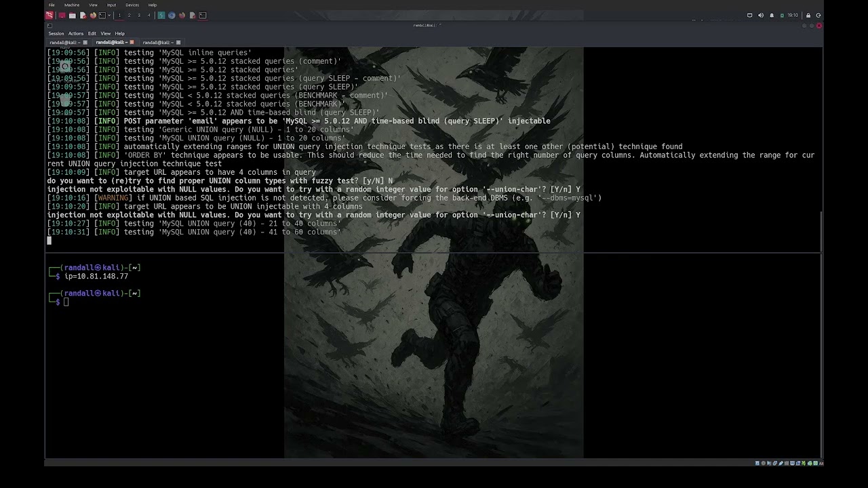Image resolution: width=868 pixels, height=488 pixels.
Task: Click the prompt cursor in the lower terminal pane
Action: (x=66, y=302)
